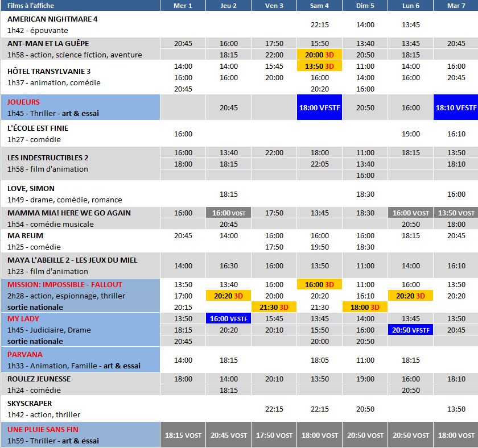The image size is (478, 448).
Task: Select My Lady 16:00 VFSTF Thursday showtime
Action: (228, 318)
